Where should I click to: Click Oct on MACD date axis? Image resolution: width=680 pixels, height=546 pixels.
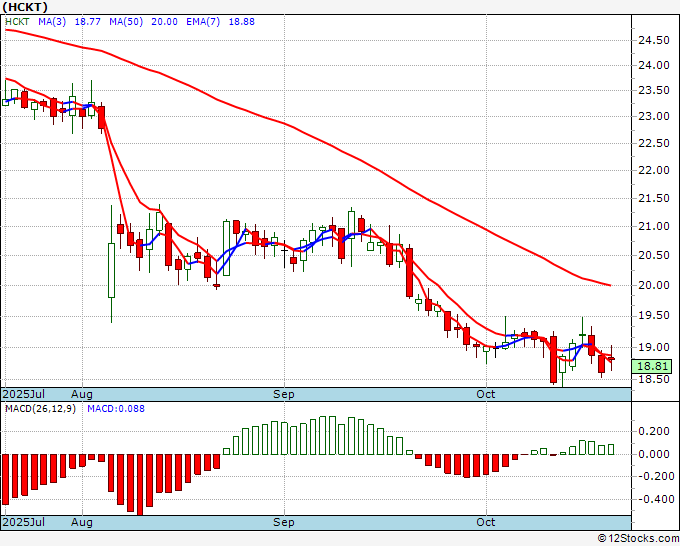pyautogui.click(x=486, y=522)
